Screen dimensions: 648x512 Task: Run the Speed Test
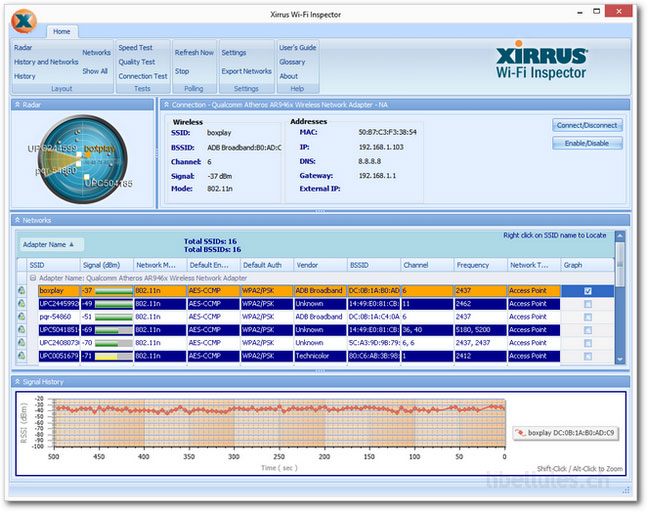click(136, 48)
